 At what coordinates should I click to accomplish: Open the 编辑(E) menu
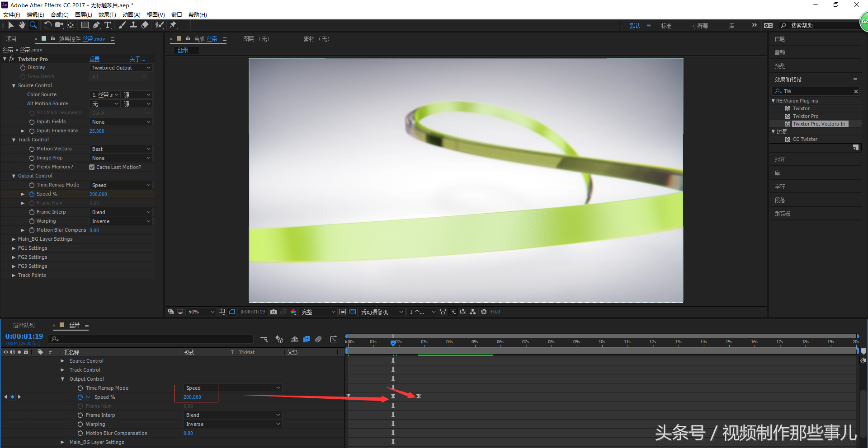(x=35, y=15)
